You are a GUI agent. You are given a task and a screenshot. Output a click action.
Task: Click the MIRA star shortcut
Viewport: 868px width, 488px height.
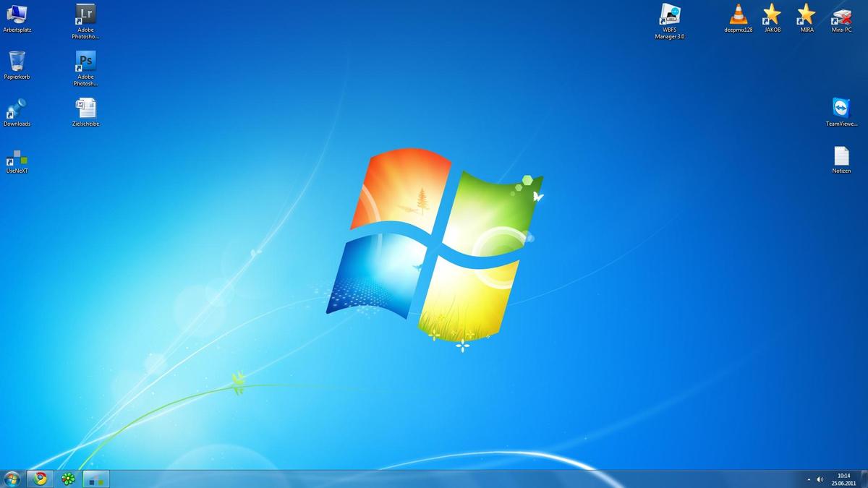(807, 14)
